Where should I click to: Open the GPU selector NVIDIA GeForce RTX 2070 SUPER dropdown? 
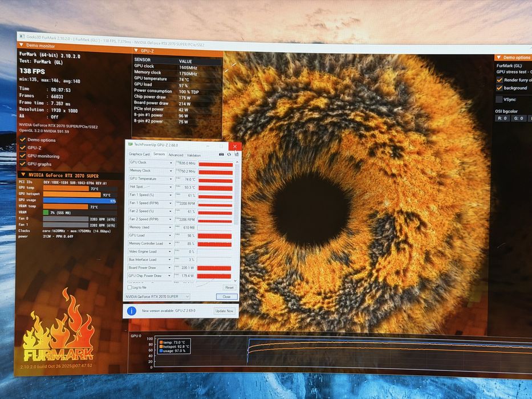click(157, 296)
